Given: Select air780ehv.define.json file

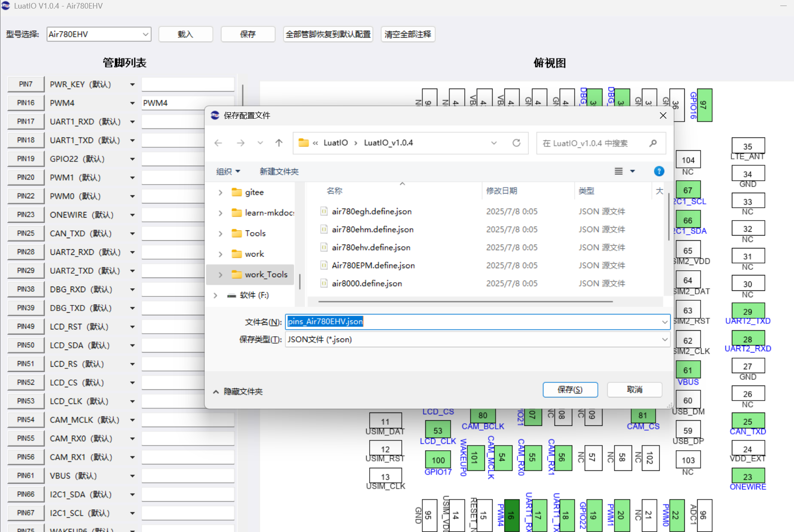Looking at the screenshot, I should [371, 247].
